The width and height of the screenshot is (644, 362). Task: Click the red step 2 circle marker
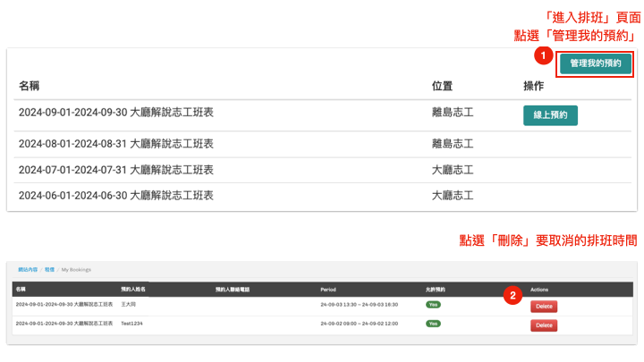(x=513, y=295)
